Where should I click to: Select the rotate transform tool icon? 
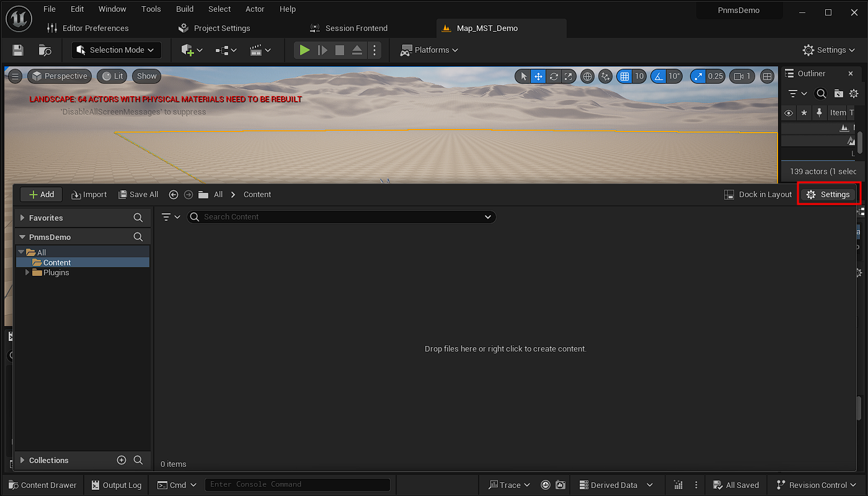tap(554, 76)
